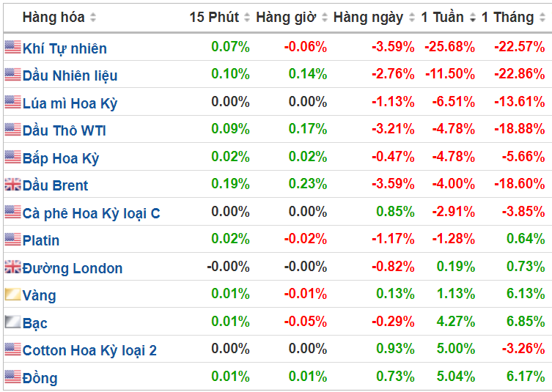Sort by the Hàng ngày column arrows
This screenshot has width=552, height=392.
[412, 18]
